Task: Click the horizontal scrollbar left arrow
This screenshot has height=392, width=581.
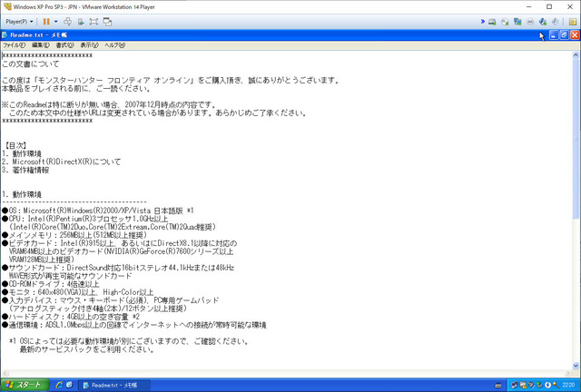Action: pos(5,373)
